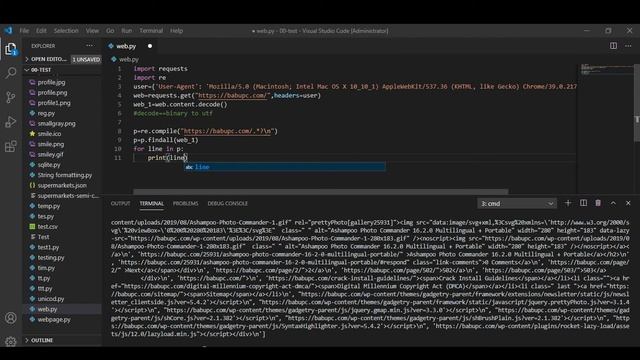Open the Edit menu
640x360 pixels.
point(41,31)
